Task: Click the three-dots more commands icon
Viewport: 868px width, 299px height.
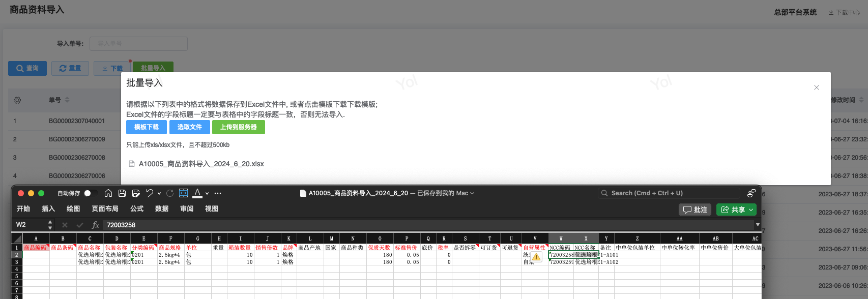Action: (x=218, y=193)
